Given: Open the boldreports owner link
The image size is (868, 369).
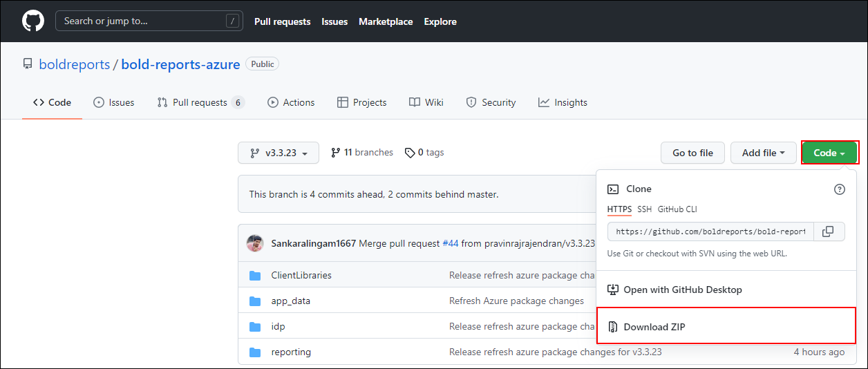Looking at the screenshot, I should tap(75, 64).
